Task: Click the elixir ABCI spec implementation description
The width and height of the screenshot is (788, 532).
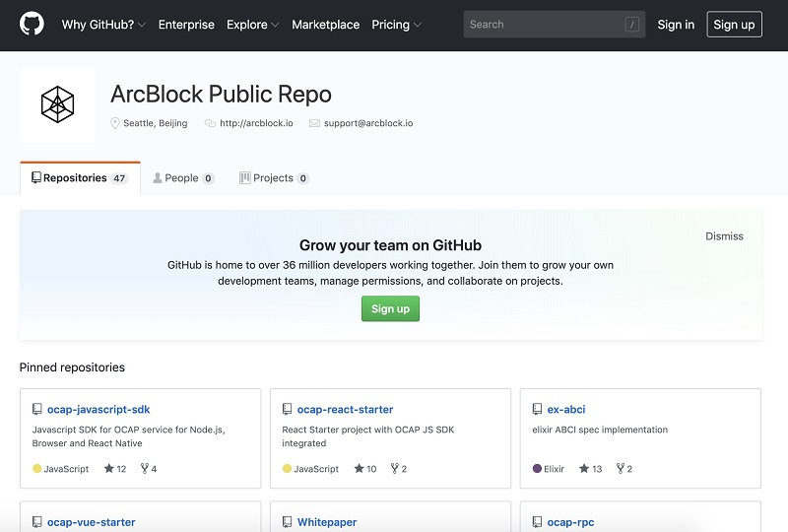Action: [x=600, y=430]
